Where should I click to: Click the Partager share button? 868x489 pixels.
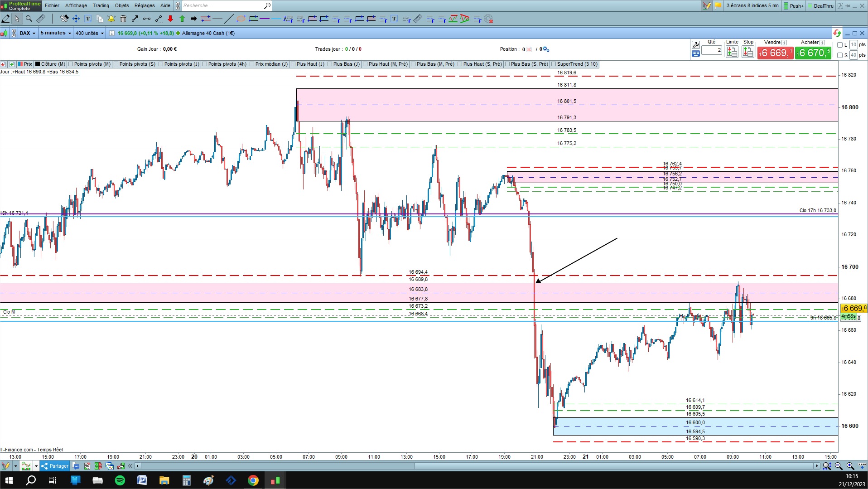pyautogui.click(x=55, y=466)
